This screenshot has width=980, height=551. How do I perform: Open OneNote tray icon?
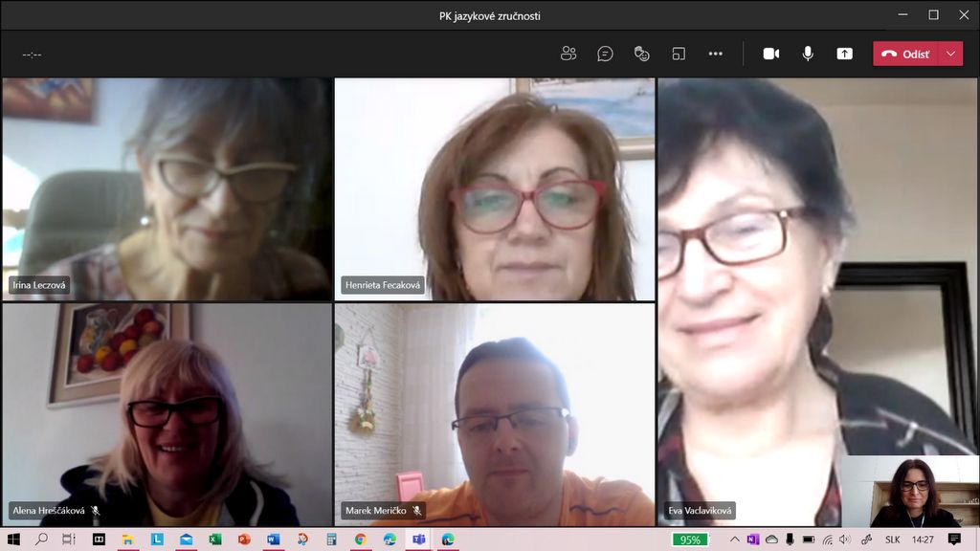pyautogui.click(x=752, y=540)
